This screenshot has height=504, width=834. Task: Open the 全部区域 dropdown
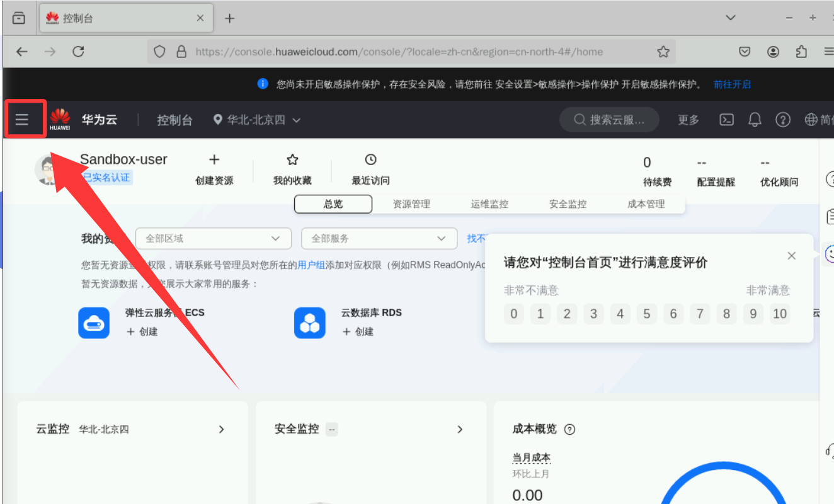pos(214,239)
